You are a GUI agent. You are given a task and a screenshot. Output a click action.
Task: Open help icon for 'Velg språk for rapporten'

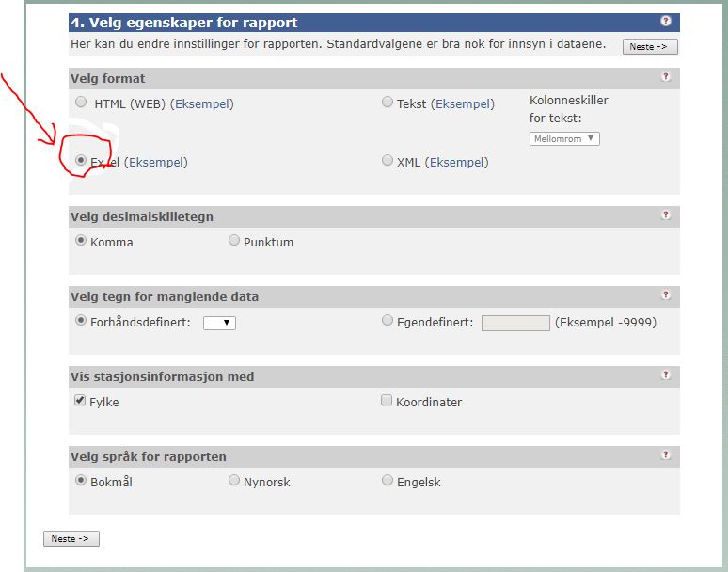pyautogui.click(x=665, y=454)
